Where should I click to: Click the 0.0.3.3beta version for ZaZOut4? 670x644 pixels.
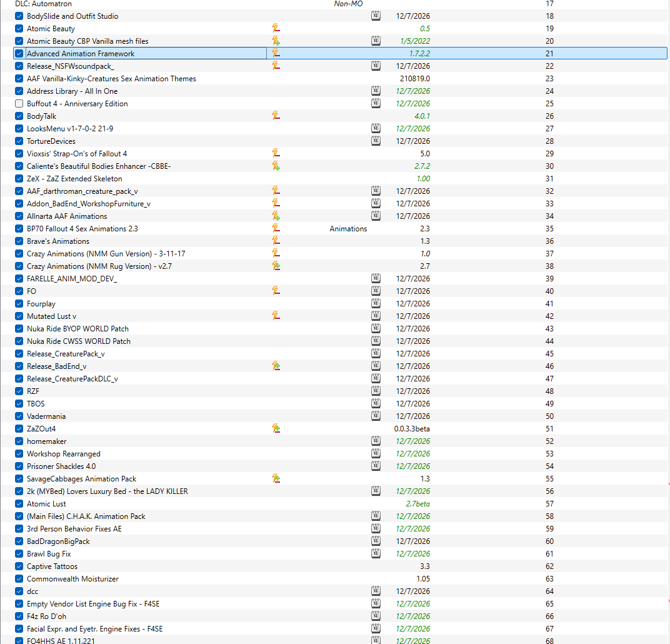pyautogui.click(x=412, y=429)
